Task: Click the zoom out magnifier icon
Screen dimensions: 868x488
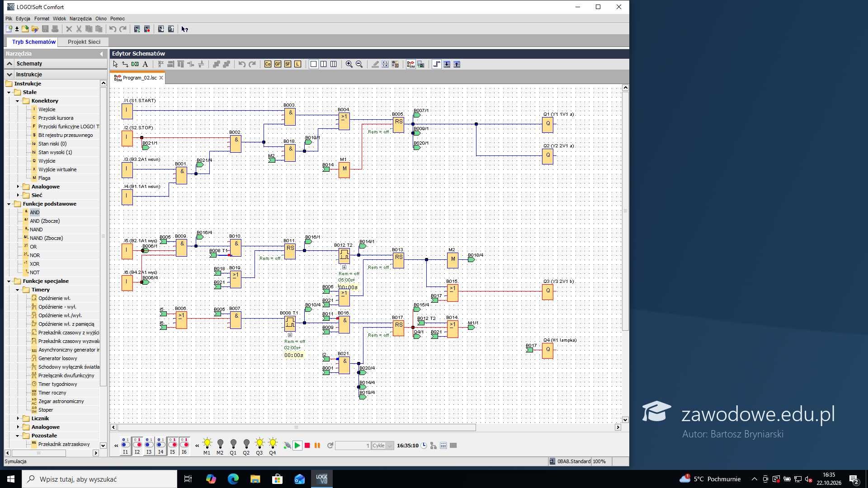Action: click(359, 64)
